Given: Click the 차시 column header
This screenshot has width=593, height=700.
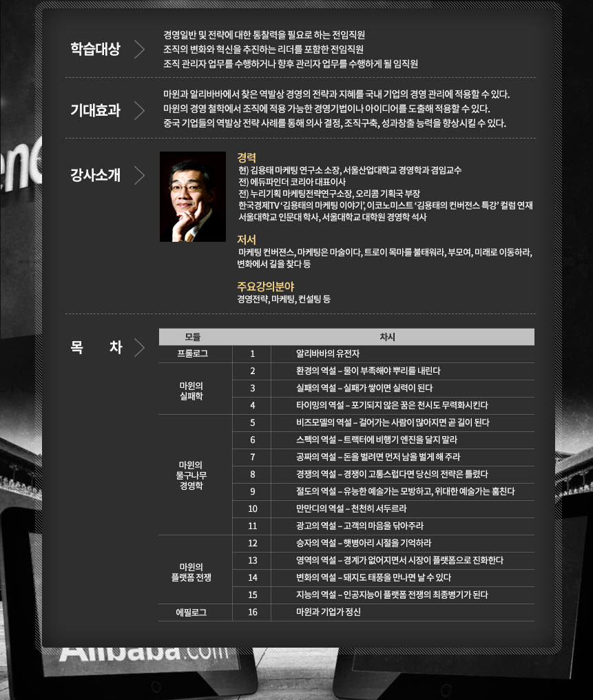Looking at the screenshot, I should (387, 337).
